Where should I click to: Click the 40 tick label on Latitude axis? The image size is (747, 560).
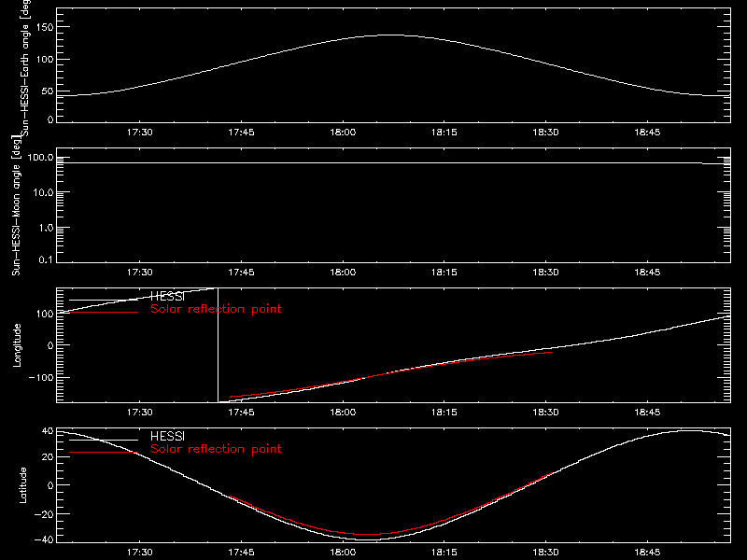[x=48, y=431]
